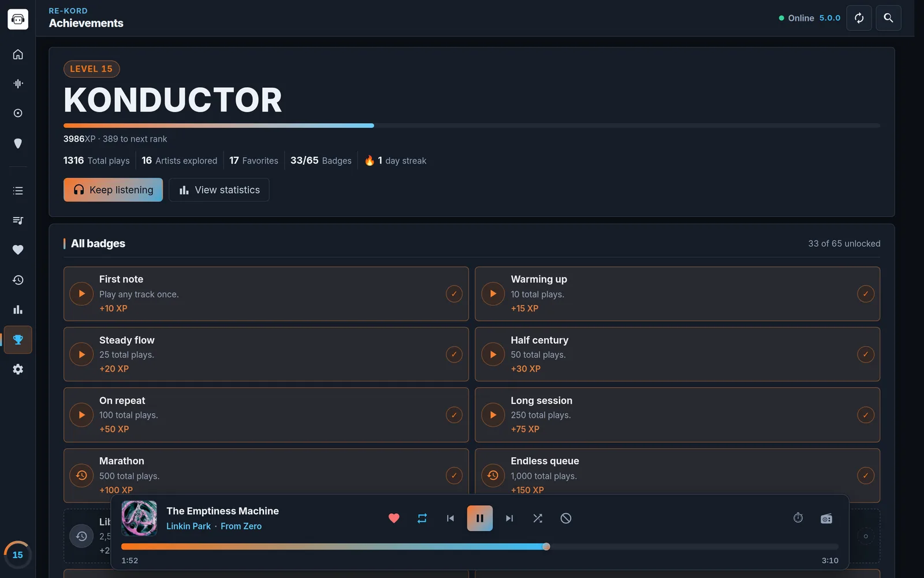The width and height of the screenshot is (924, 578).
Task: Open the disc/albums sidebar icon
Action: pyautogui.click(x=18, y=113)
